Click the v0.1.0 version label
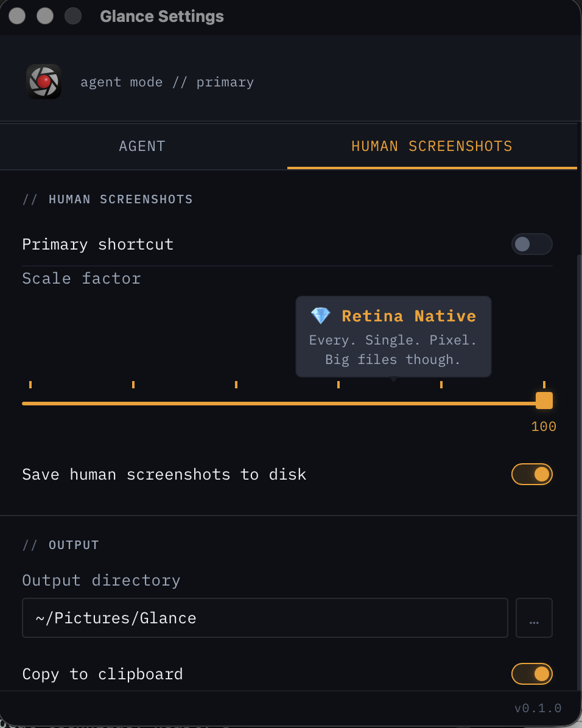Screen dimensions: 582x728 [x=538, y=709]
